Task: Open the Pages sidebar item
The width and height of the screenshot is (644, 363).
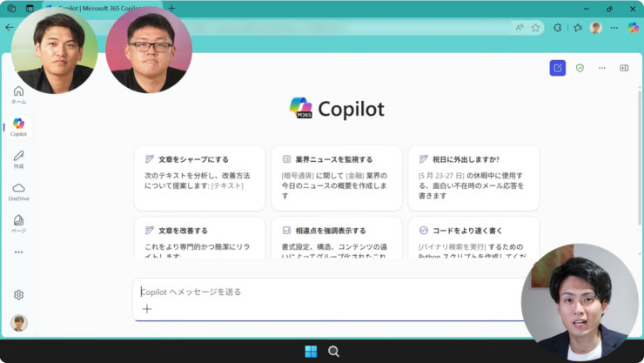Action: click(18, 224)
